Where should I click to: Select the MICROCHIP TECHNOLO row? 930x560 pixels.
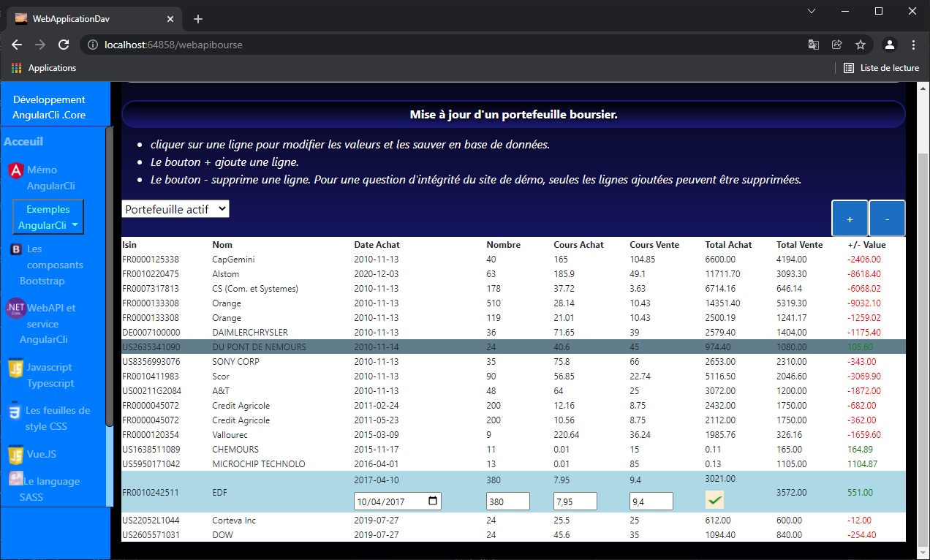[x=513, y=464]
